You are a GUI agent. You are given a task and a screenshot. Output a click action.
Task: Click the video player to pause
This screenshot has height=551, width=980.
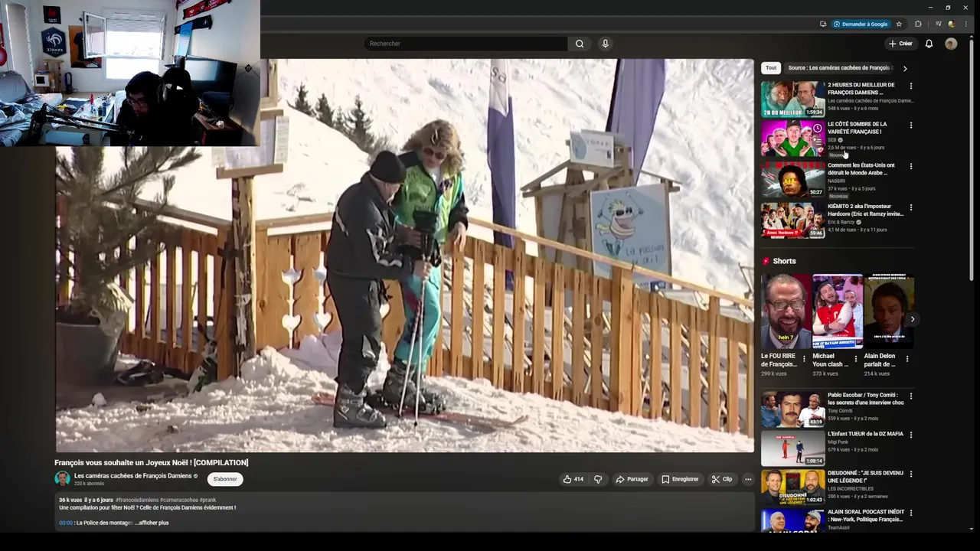[x=404, y=256]
